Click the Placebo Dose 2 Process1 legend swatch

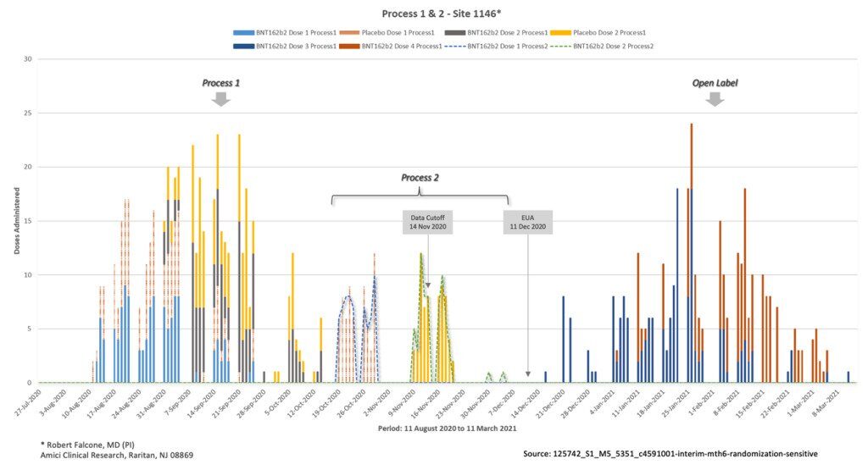pos(561,33)
